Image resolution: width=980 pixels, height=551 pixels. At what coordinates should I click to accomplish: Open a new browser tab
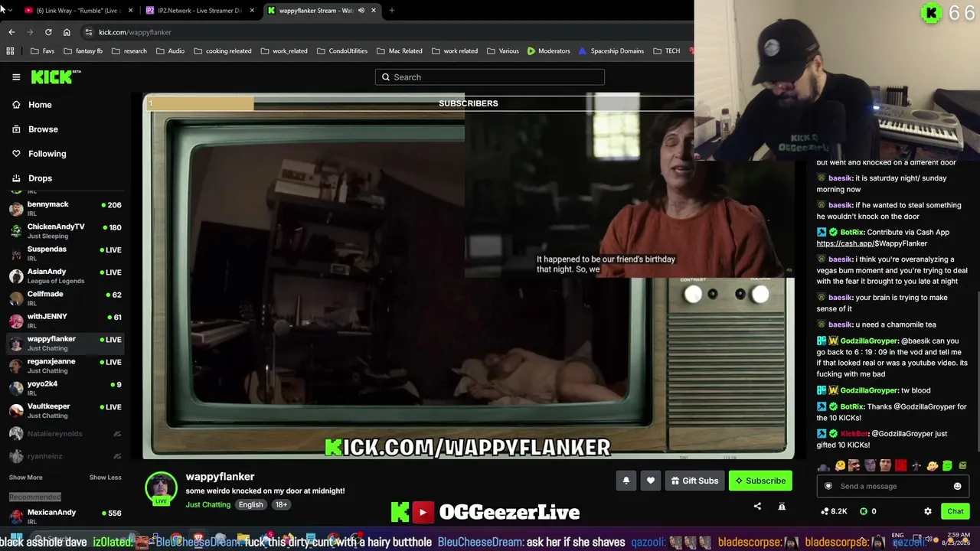(x=392, y=11)
